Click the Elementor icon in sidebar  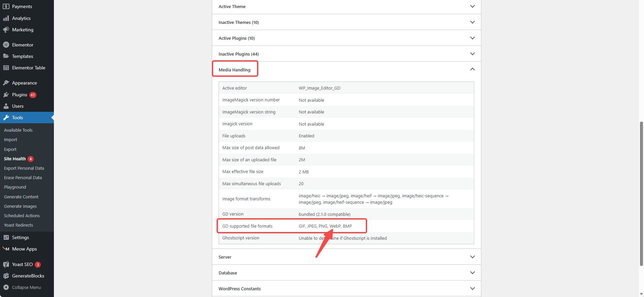tap(6, 45)
